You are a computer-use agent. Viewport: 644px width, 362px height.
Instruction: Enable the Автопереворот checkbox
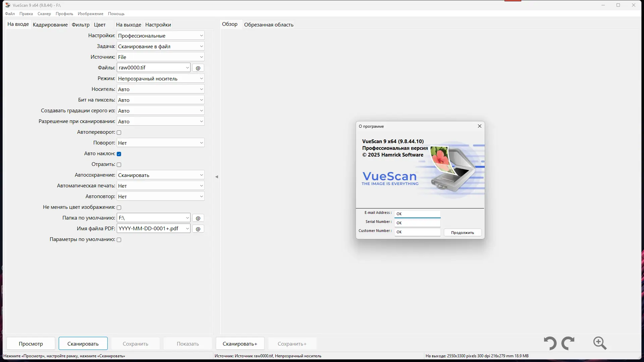point(119,132)
